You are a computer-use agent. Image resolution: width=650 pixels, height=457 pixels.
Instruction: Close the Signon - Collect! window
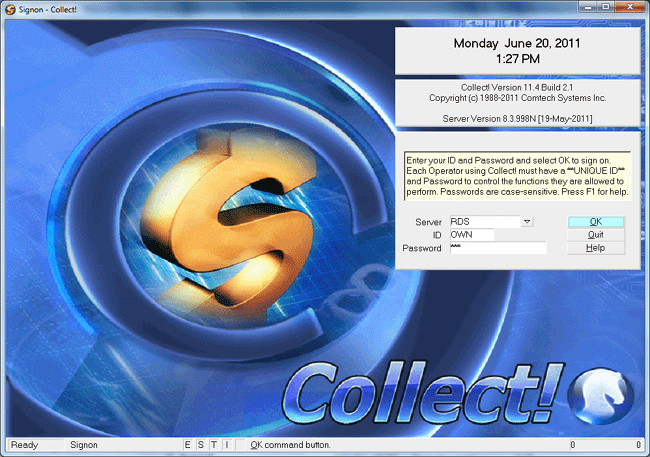tap(630, 7)
